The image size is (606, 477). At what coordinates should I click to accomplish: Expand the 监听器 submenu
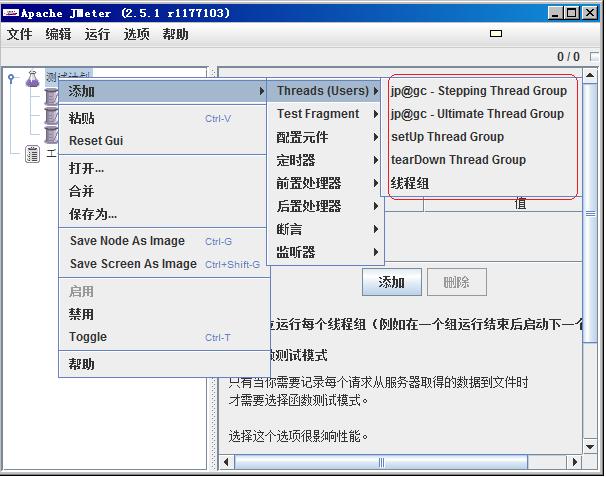point(325,252)
